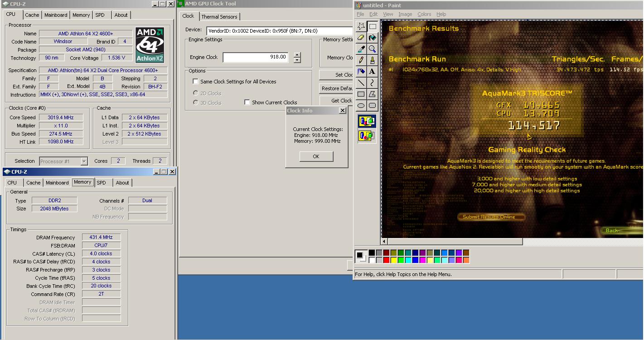The width and height of the screenshot is (644, 340).
Task: Pick the Rectangle shape tool in Paint
Action: coord(361,94)
